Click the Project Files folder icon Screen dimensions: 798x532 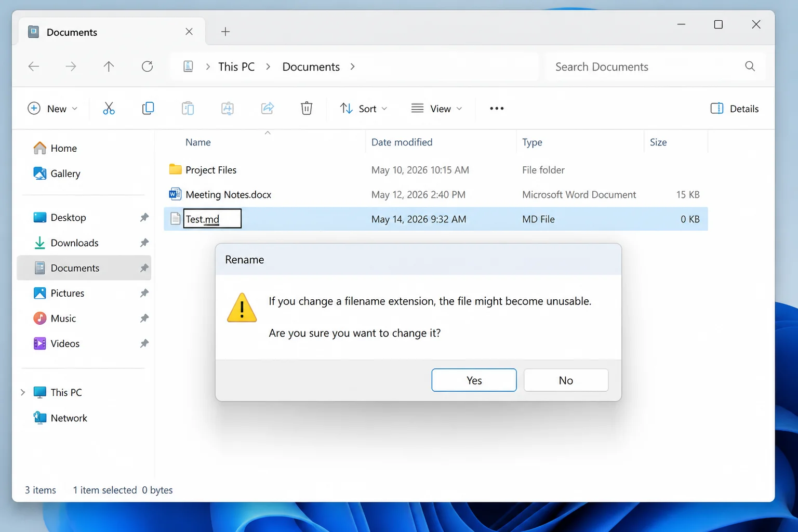click(x=176, y=169)
